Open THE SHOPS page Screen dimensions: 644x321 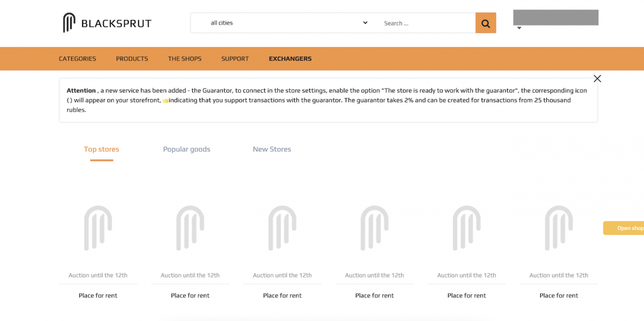[x=185, y=59]
